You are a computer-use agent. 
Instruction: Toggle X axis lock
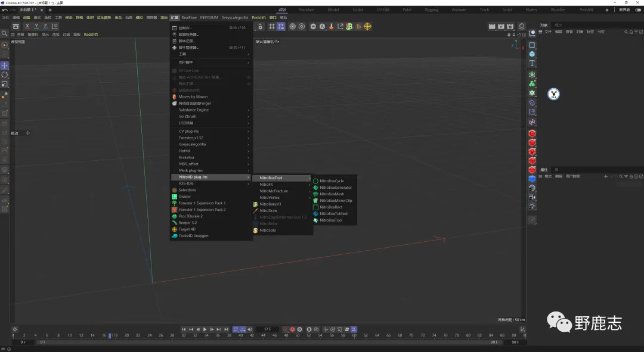[27, 26]
